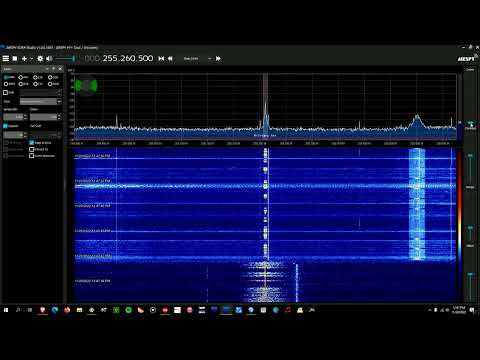480x360 pixels.
Task: Toggle the Snap to Grid checkbox
Action: click(x=32, y=142)
